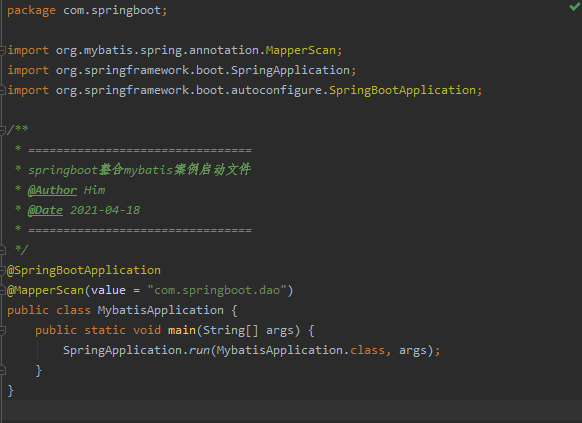582x423 pixels.
Task: Click the Chinese description comment line
Action: [140, 170]
